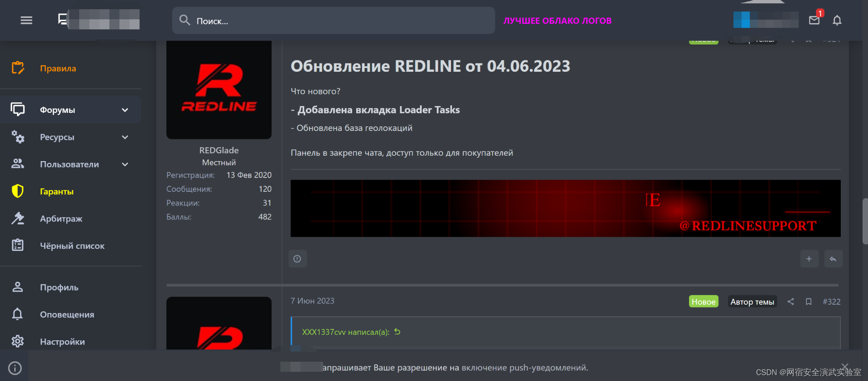The image size is (868, 381).
Task: React to the post with the plus icon
Action: (x=809, y=259)
